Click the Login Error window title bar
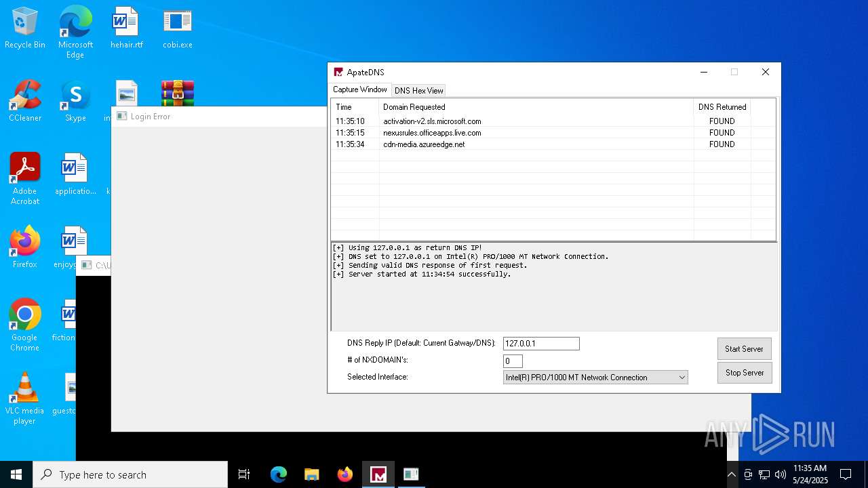 pos(220,117)
